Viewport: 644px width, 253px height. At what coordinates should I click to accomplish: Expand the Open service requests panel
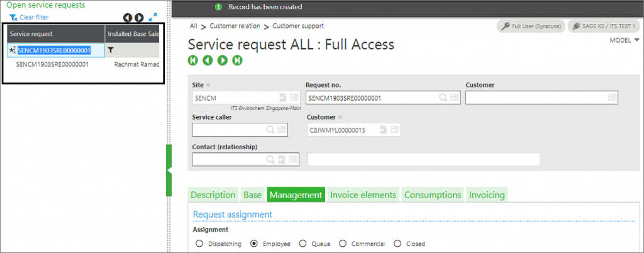(x=153, y=18)
